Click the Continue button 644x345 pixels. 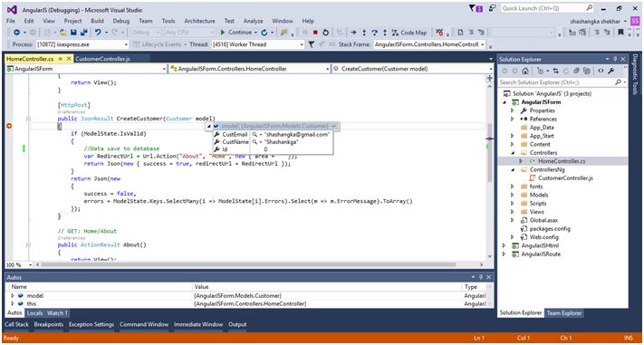click(x=236, y=33)
